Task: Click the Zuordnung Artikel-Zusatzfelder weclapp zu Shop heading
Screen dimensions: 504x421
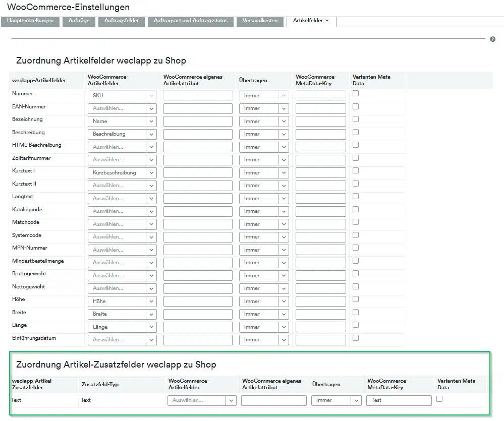Action: (116, 365)
